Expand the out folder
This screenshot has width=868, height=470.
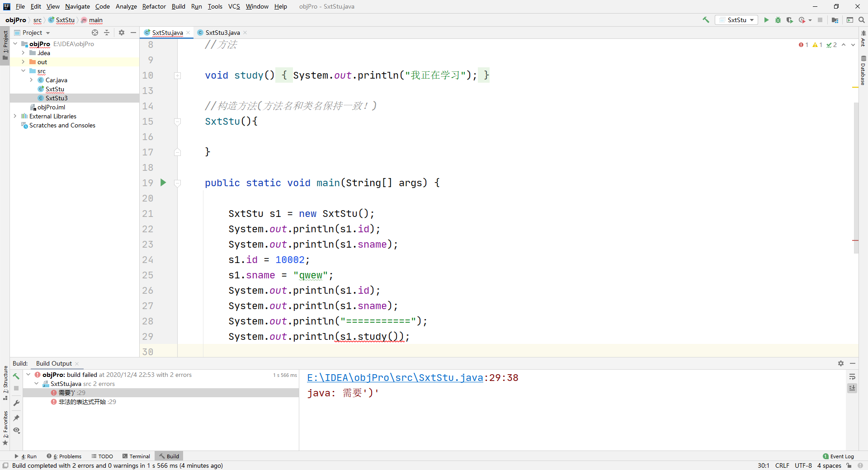pos(23,62)
